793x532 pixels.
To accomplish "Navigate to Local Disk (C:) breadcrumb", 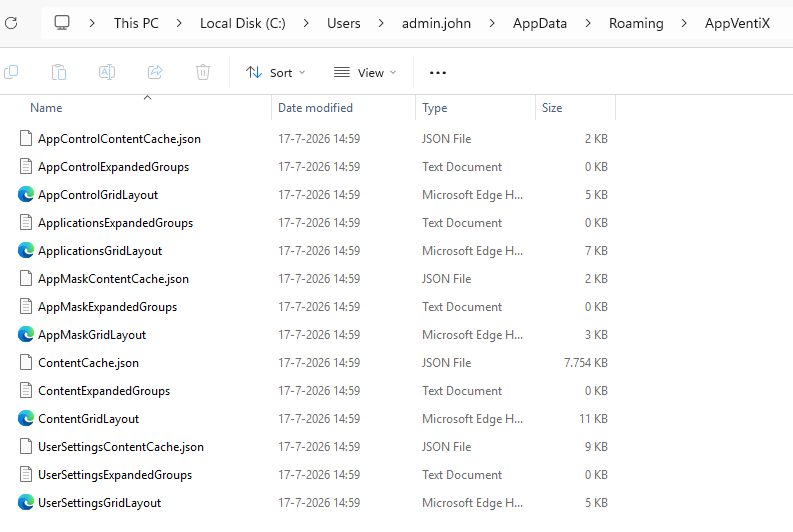I will [243, 23].
